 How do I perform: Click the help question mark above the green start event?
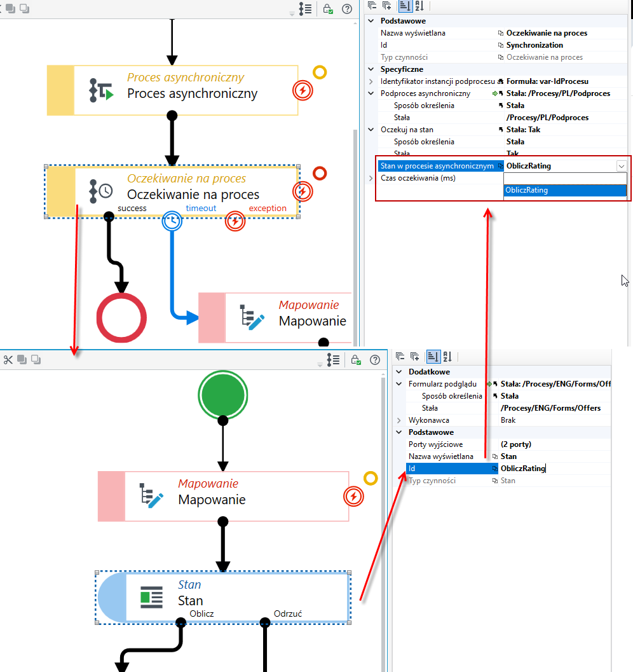click(x=375, y=360)
